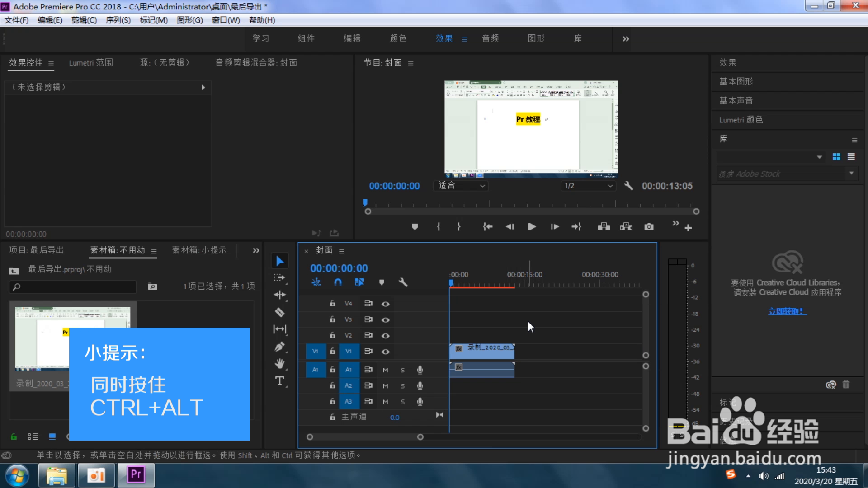Viewport: 868px width, 488px height.
Task: Toggle V3 track output eye
Action: [385, 320]
